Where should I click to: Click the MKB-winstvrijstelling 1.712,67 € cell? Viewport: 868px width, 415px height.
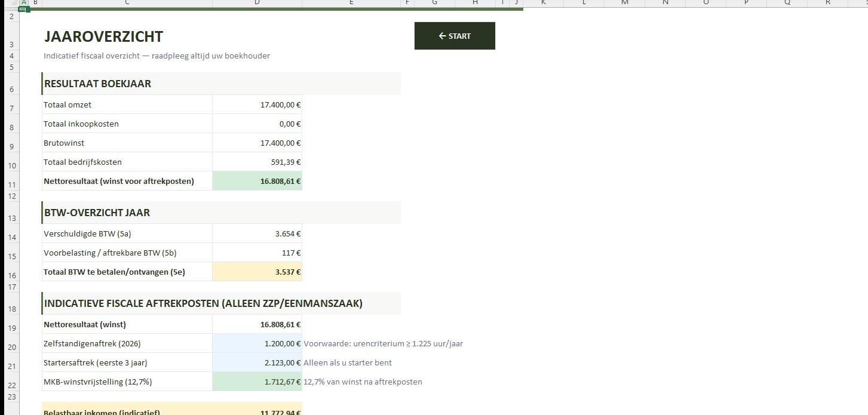[257, 382]
